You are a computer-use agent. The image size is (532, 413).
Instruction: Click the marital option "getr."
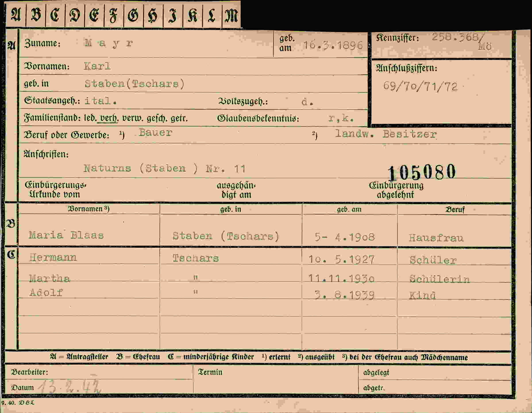[x=179, y=119]
